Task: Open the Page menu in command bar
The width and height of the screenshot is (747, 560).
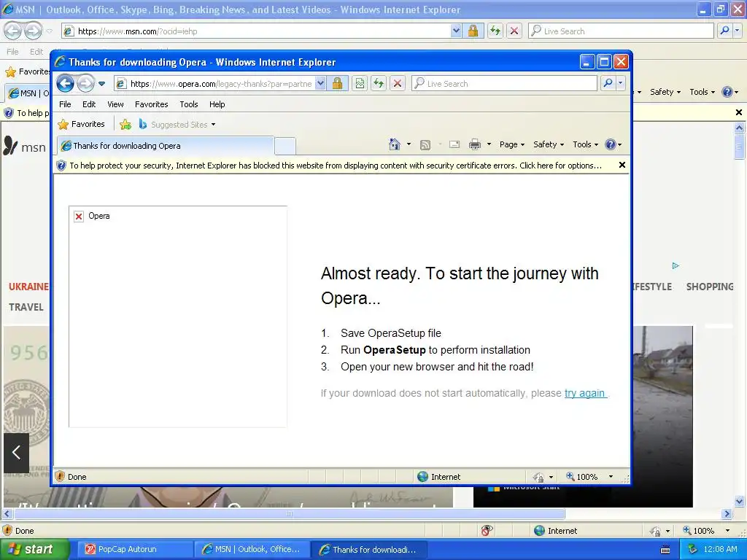Action: coord(511,144)
